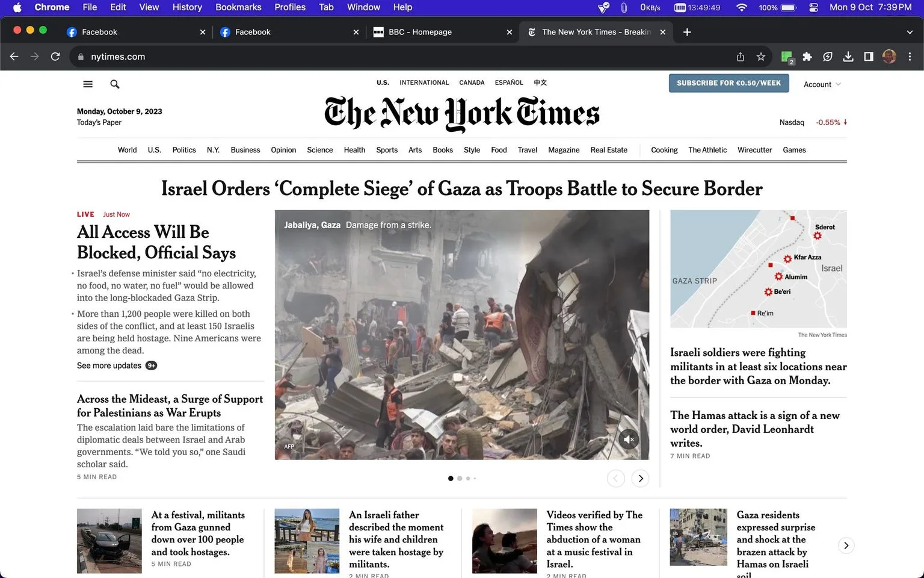The width and height of the screenshot is (924, 578).
Task: Switch to Canada edition
Action: pos(472,82)
